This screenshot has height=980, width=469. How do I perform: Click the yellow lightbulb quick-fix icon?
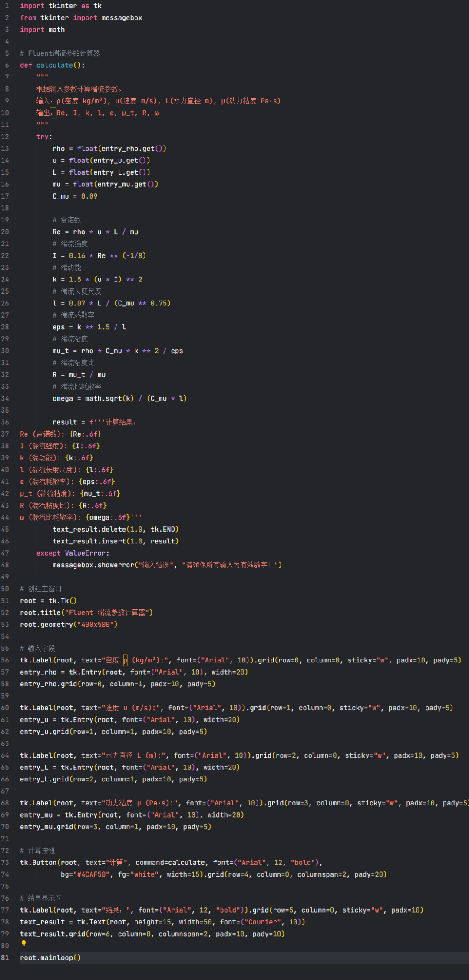23,944
